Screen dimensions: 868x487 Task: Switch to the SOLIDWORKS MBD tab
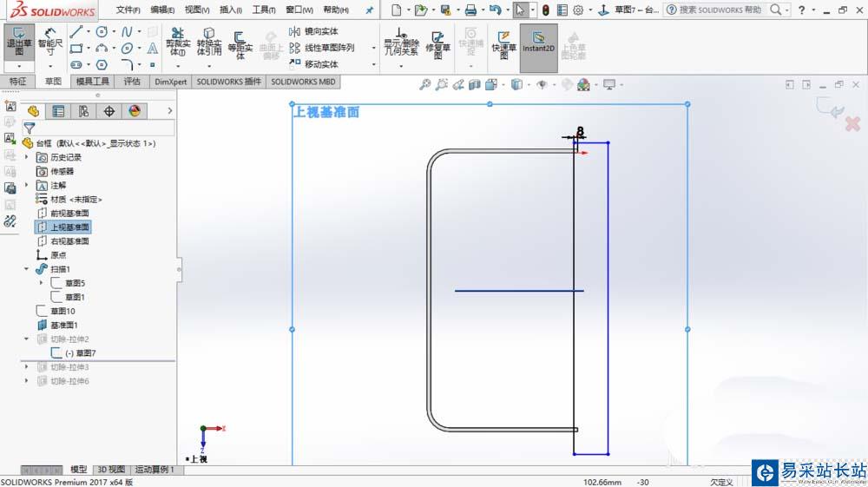click(x=303, y=82)
